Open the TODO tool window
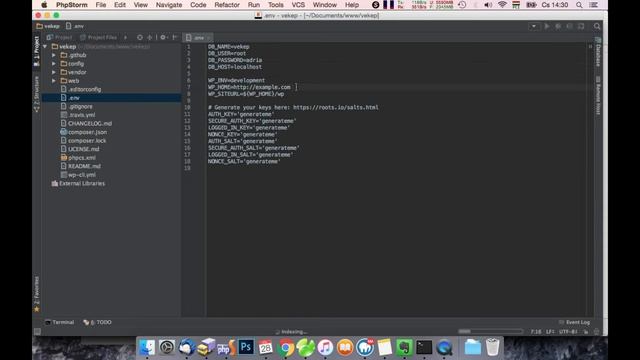This screenshot has width=640, height=360. click(x=97, y=322)
